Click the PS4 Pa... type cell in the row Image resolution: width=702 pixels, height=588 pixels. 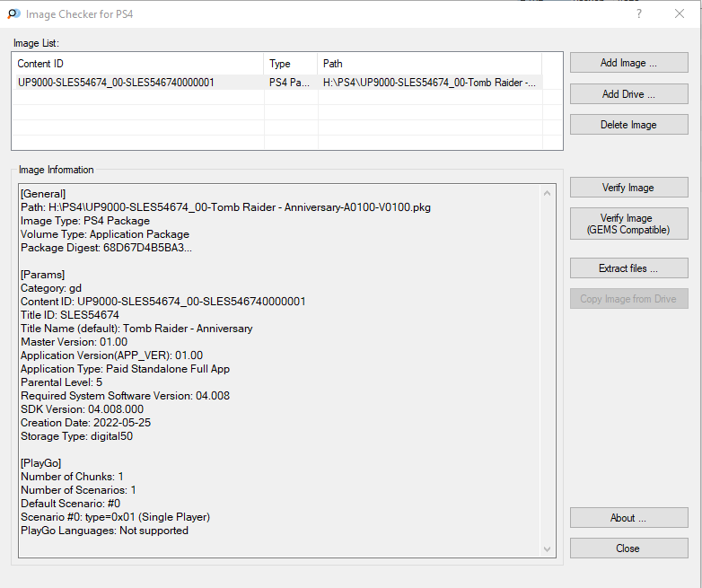pyautogui.click(x=290, y=83)
